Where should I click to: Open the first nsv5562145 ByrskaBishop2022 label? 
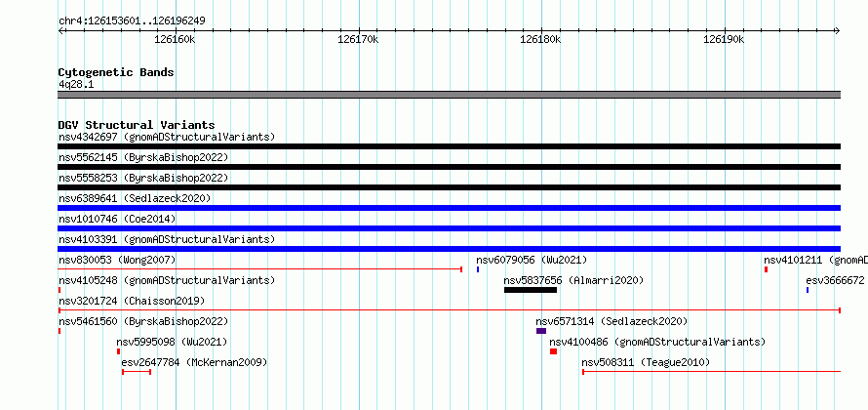point(143,157)
